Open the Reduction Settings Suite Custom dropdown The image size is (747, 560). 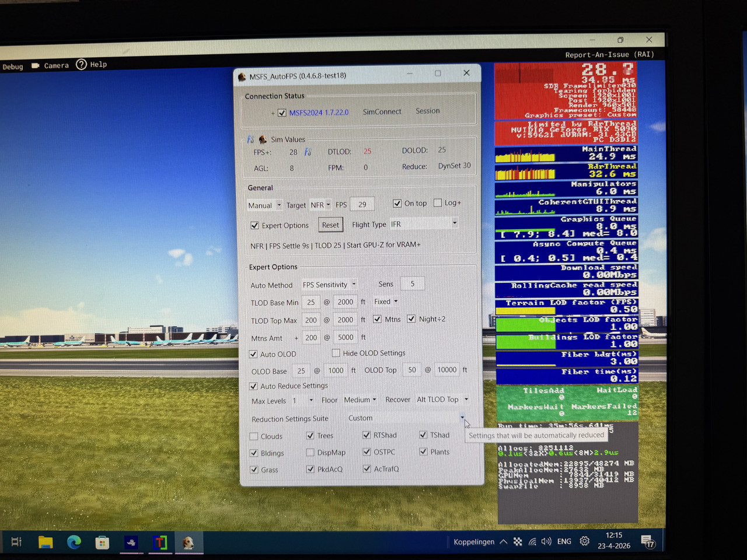point(407,418)
